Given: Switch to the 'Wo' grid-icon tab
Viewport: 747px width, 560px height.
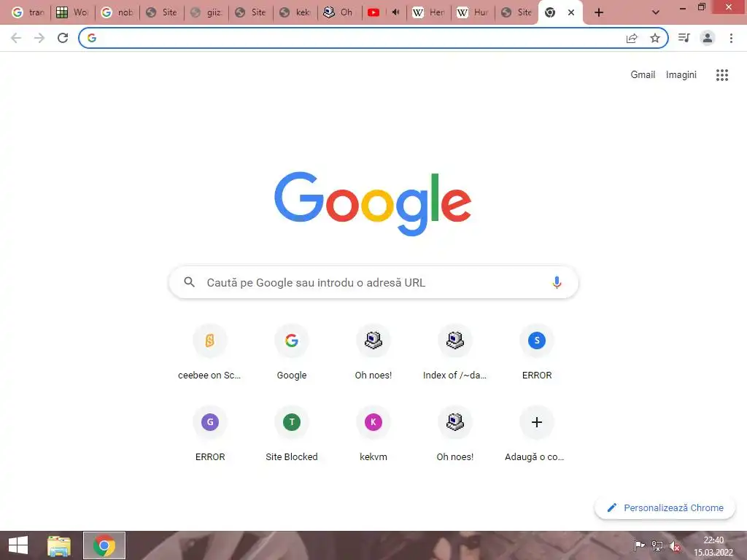Looking at the screenshot, I should 72,12.
